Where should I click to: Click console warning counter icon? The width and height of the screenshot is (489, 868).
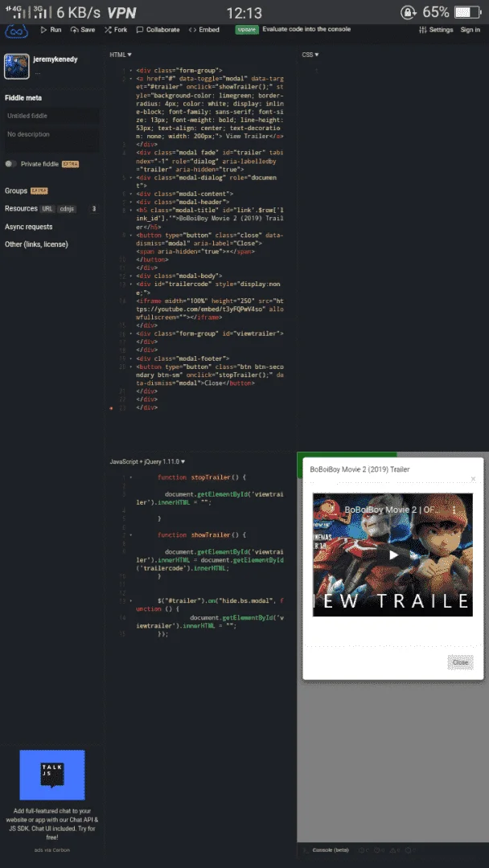click(x=393, y=850)
